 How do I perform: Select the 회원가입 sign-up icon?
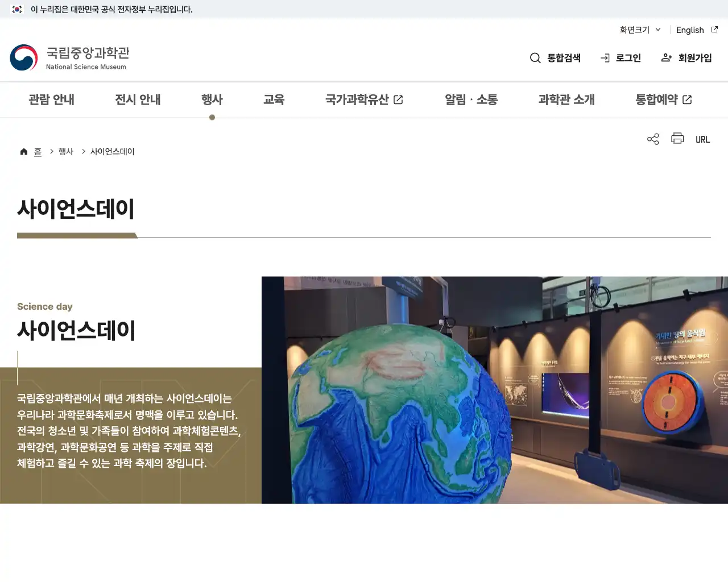(x=666, y=57)
